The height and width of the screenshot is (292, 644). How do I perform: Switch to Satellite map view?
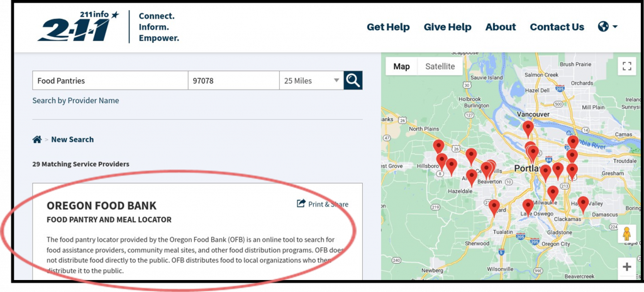pyautogui.click(x=440, y=67)
